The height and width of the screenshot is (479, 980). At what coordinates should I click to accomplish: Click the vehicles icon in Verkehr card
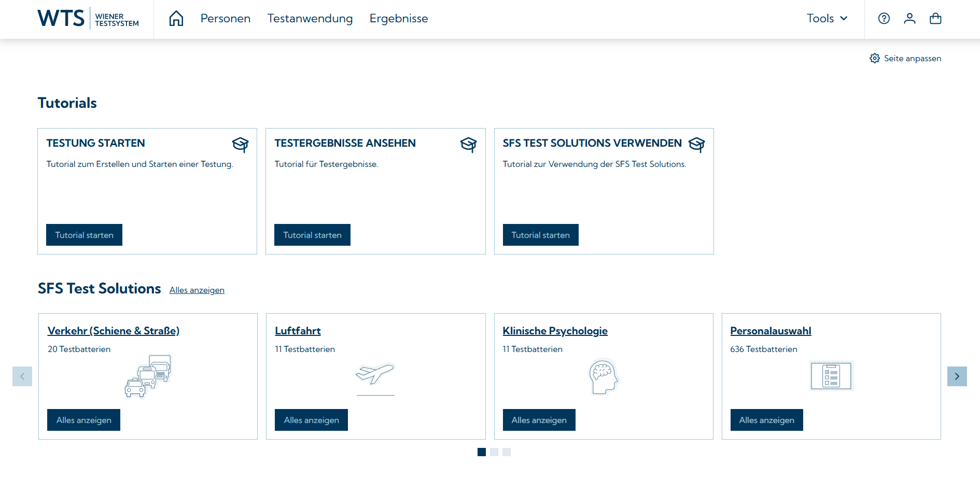[x=148, y=376]
